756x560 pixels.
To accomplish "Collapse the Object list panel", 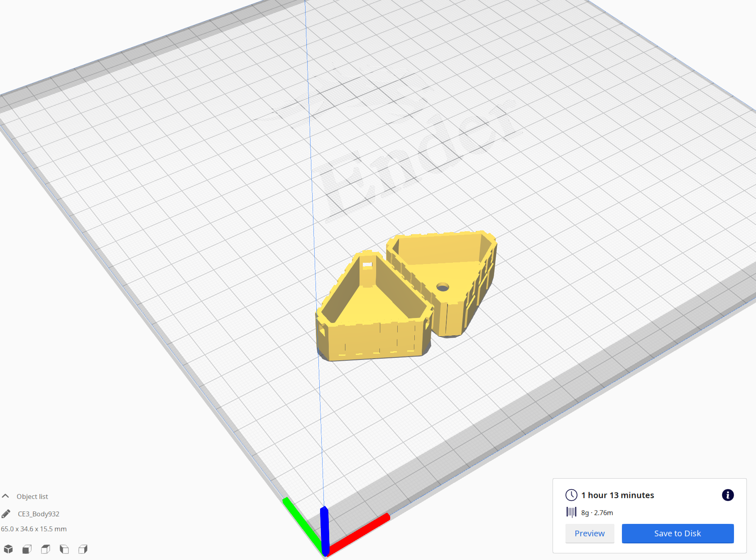I will (x=5, y=496).
